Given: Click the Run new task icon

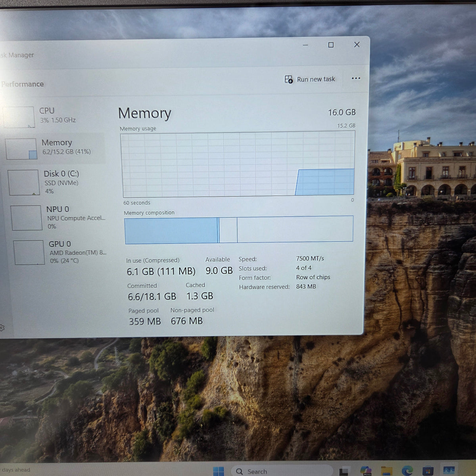Looking at the screenshot, I should coord(289,79).
